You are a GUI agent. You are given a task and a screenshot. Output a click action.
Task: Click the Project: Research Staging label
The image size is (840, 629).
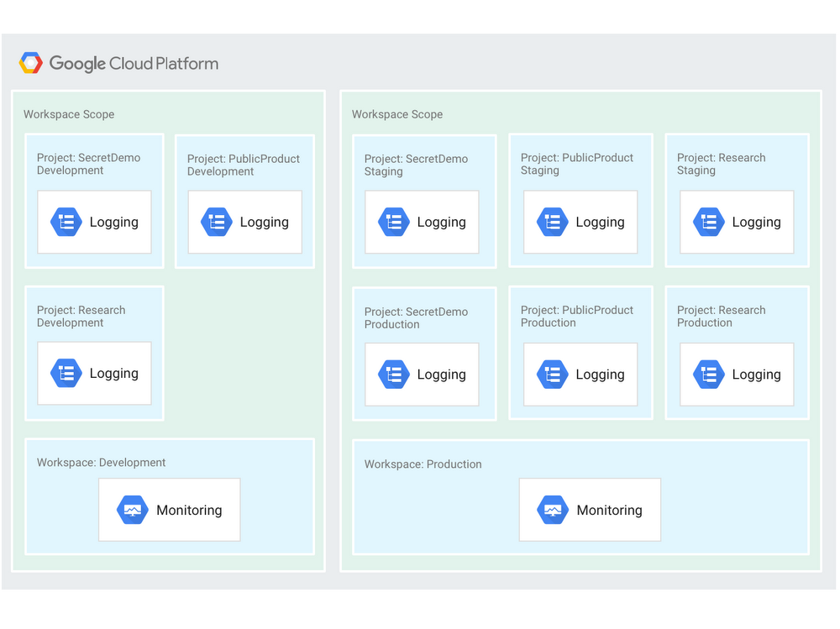[721, 164]
